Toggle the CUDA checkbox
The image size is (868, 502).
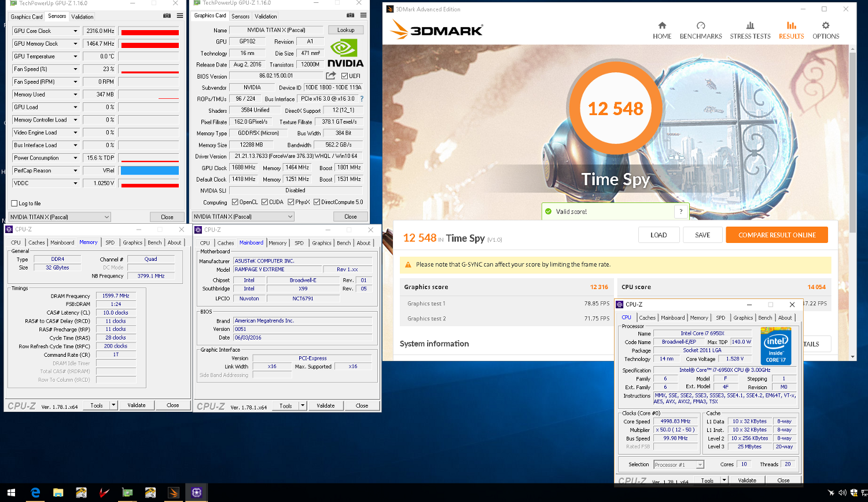coord(264,202)
